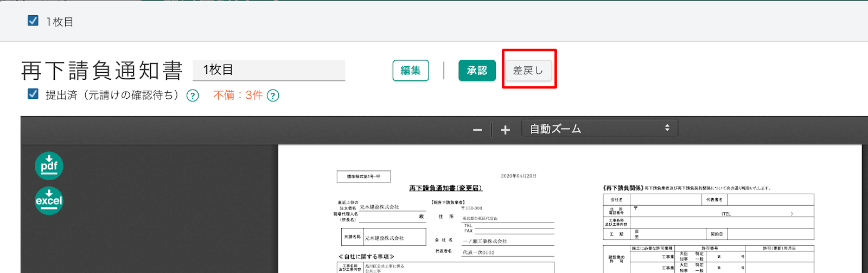This screenshot has width=868, height=273.
Task: Click the 不備：3件 warning text
Action: (238, 95)
